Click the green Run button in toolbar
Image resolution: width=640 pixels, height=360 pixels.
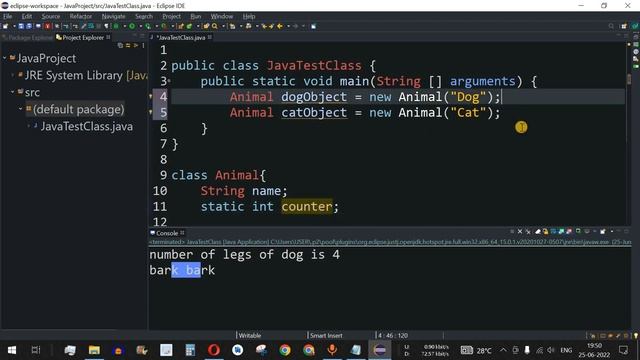[x=132, y=26]
